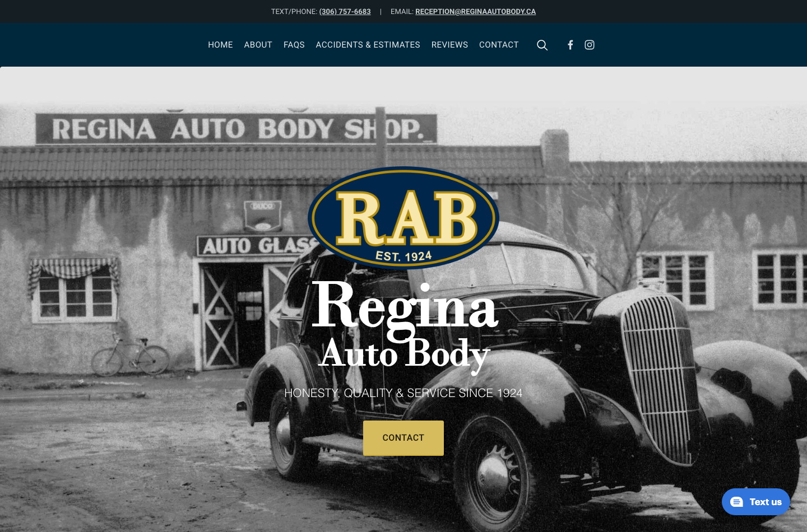This screenshot has width=807, height=532.
Task: Go to the Home menu item
Action: click(220, 45)
